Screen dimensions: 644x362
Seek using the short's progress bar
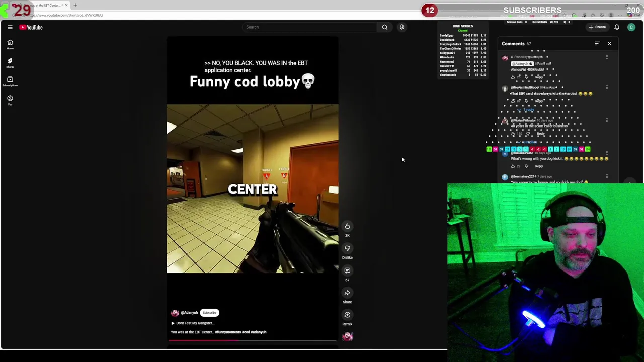point(253,340)
